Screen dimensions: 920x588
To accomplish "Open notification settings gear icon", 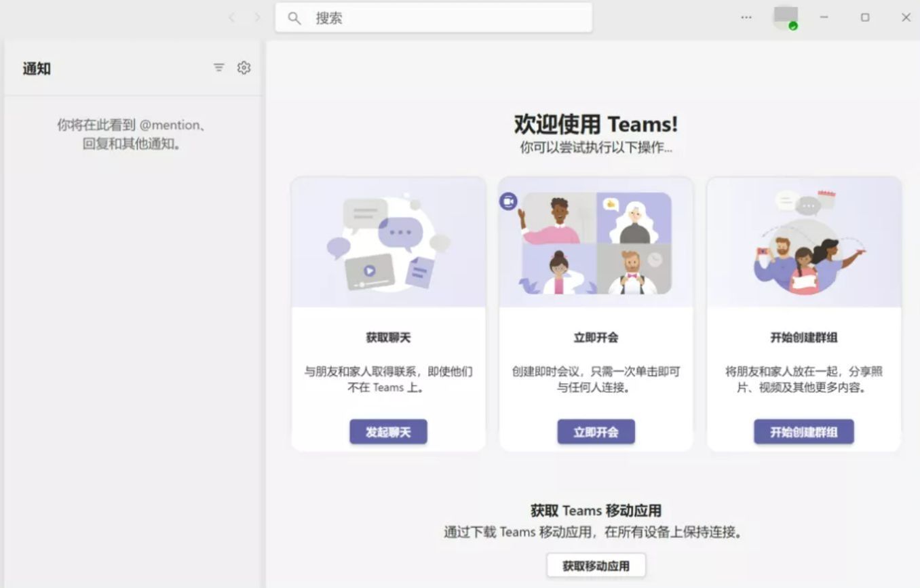I will pyautogui.click(x=244, y=68).
